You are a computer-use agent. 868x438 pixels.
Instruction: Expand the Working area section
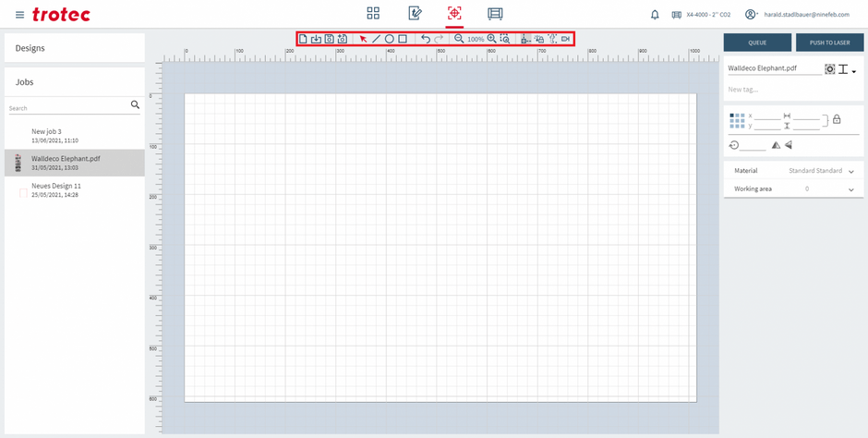[x=850, y=189]
